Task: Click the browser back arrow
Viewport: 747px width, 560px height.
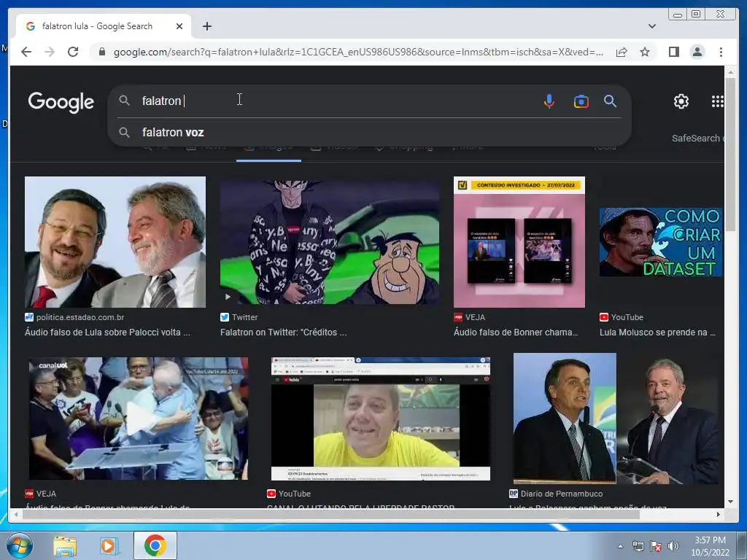Action: pyautogui.click(x=26, y=52)
